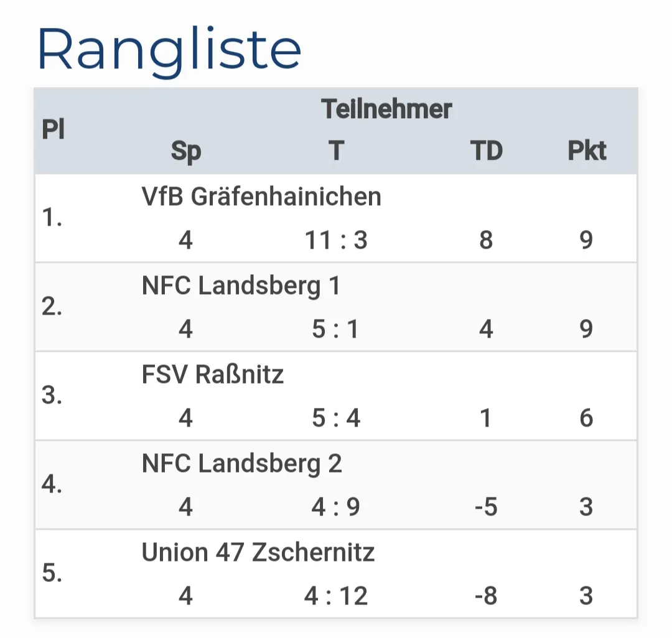Open team NFC Landsberg 1

(x=241, y=286)
